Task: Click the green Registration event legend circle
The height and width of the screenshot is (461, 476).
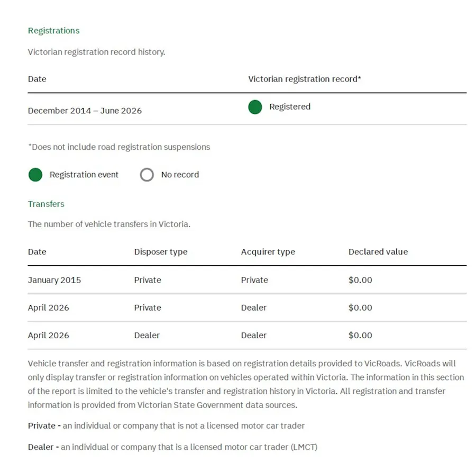Action: [35, 175]
